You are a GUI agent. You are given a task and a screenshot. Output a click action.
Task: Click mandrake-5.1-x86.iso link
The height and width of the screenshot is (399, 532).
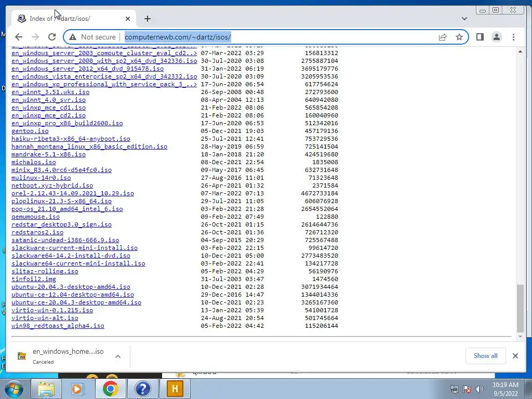tap(48, 154)
